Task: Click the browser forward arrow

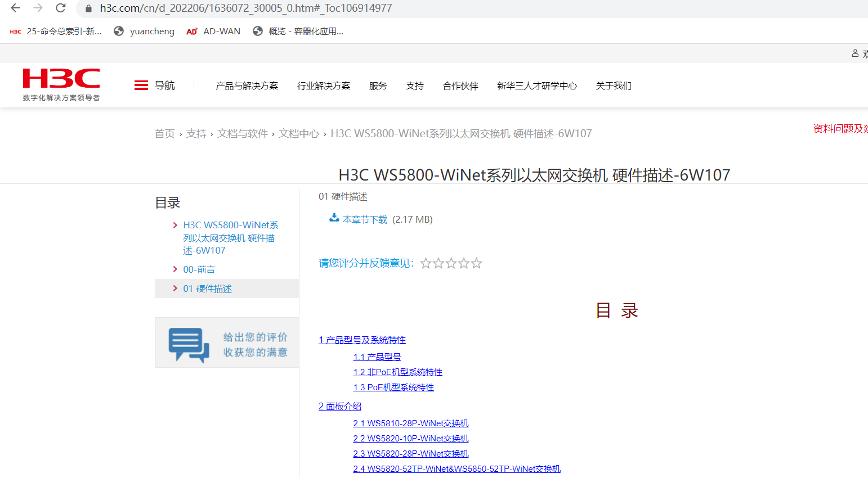Action: point(38,8)
